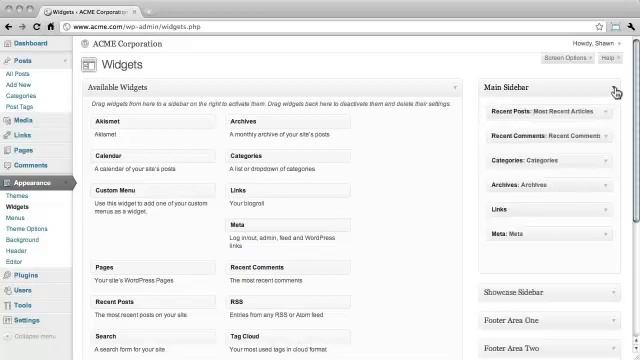Open Header under Appearance
The image size is (640, 360).
click(x=16, y=251)
